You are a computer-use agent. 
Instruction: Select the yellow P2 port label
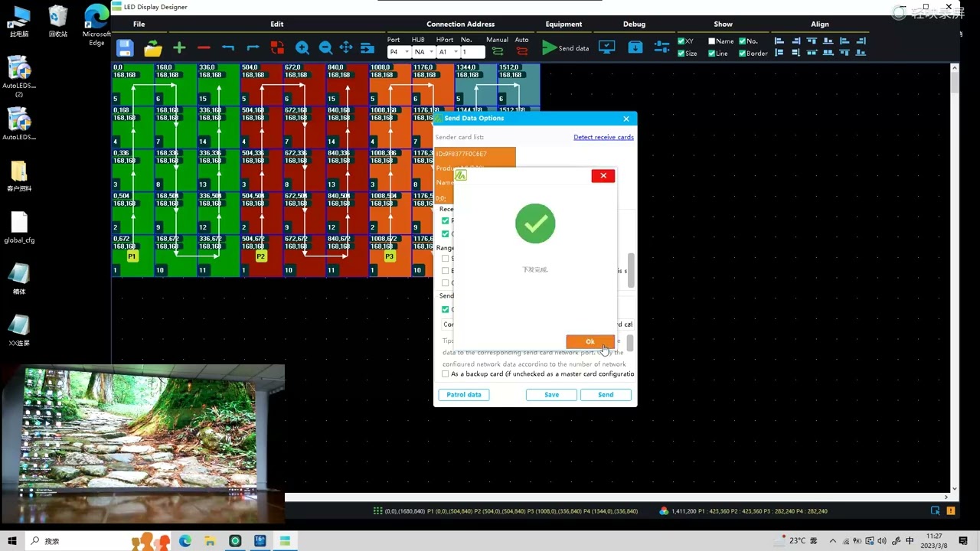[261, 256]
